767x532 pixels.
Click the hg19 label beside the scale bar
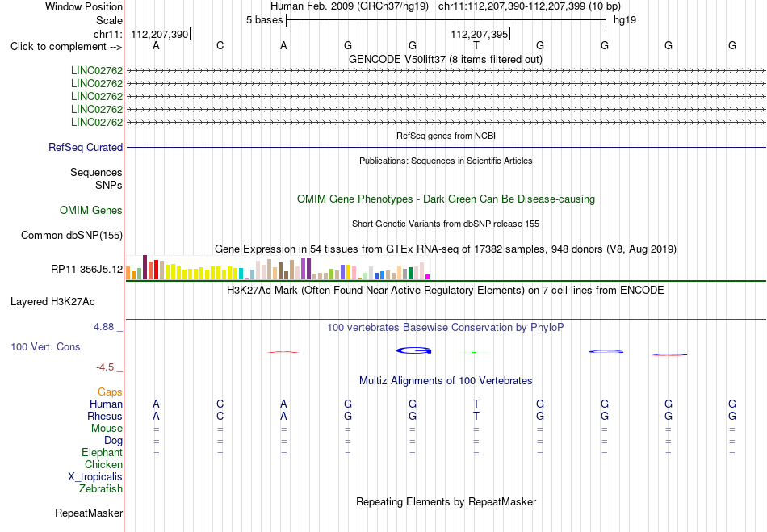click(625, 20)
